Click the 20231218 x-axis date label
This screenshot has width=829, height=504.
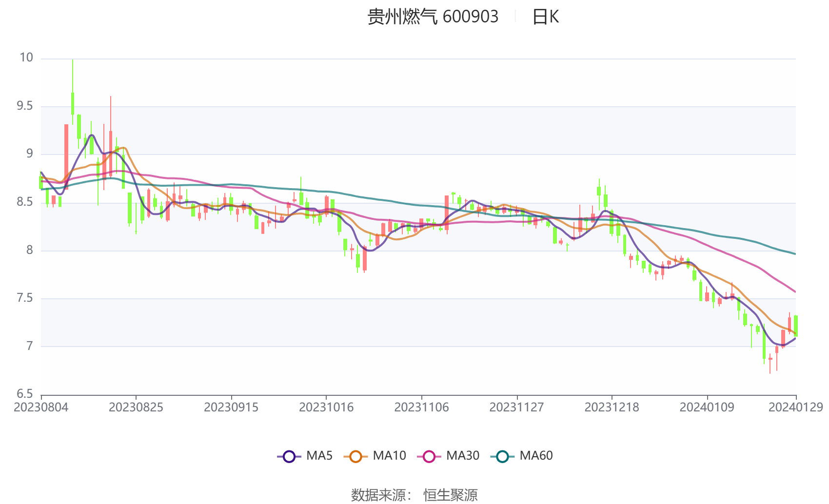pyautogui.click(x=612, y=407)
